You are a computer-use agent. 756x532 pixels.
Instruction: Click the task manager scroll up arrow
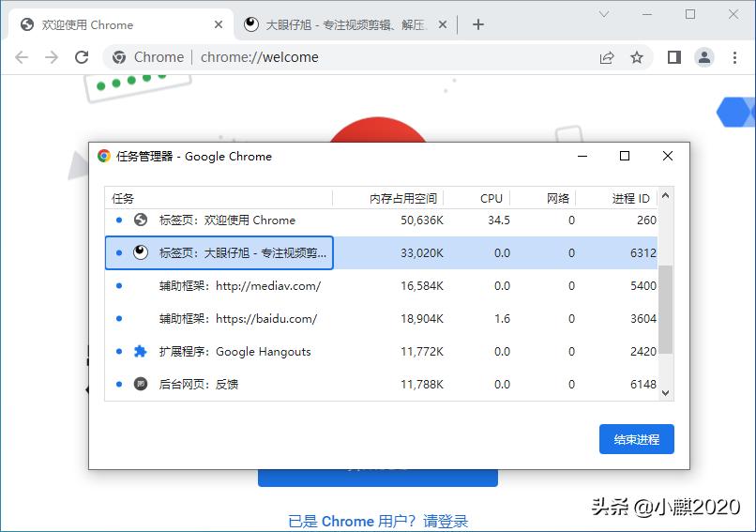tap(665, 195)
